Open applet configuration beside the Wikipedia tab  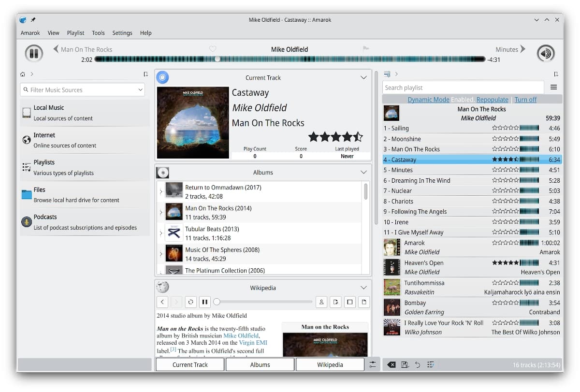[x=373, y=364]
